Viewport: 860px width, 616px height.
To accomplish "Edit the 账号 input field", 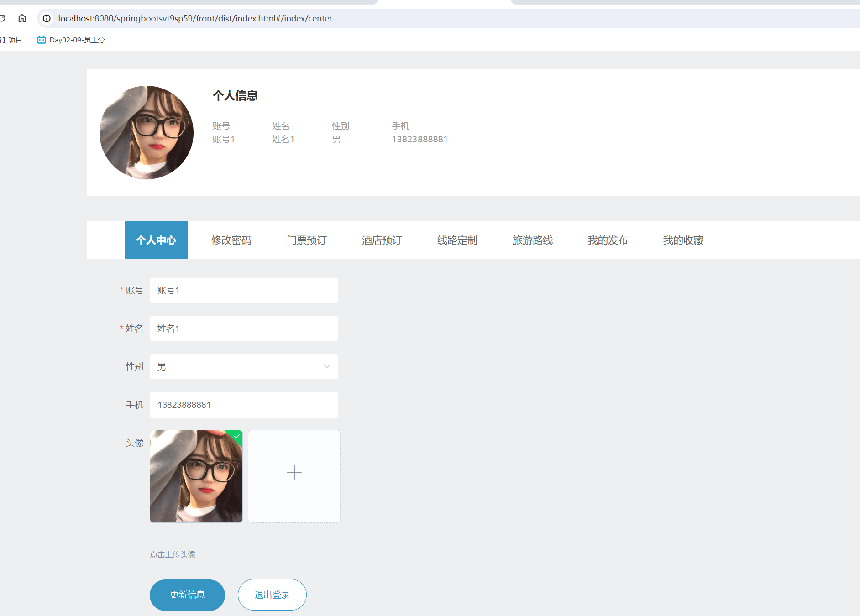I will [x=244, y=290].
